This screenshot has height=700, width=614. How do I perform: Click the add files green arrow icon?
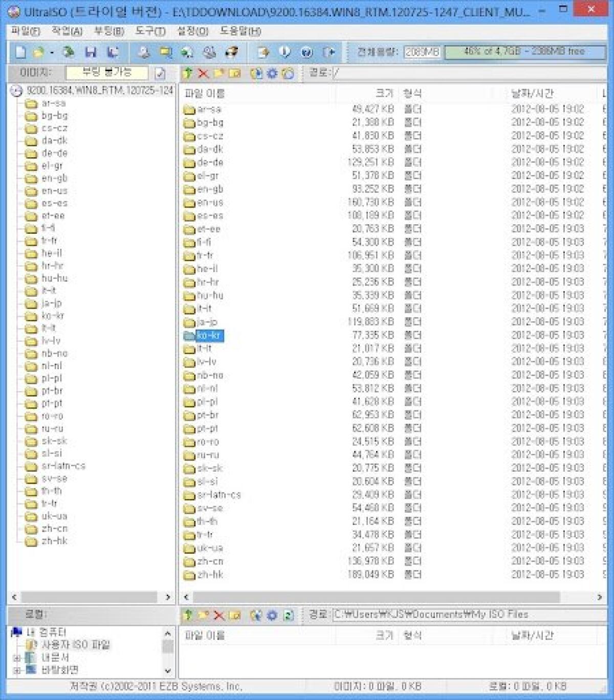[x=188, y=73]
